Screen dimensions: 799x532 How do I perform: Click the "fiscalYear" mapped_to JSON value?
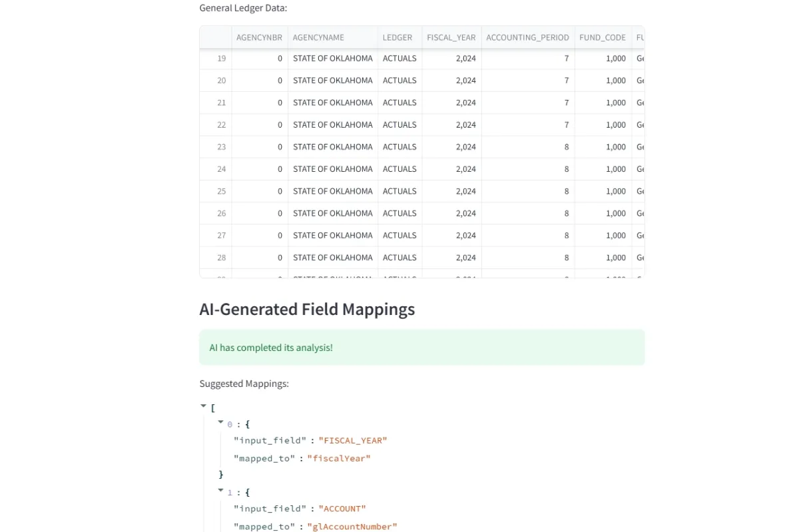click(x=339, y=458)
